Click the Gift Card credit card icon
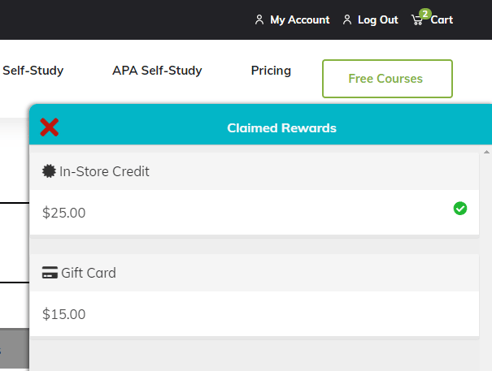This screenshot has height=371, width=492. pos(50,272)
